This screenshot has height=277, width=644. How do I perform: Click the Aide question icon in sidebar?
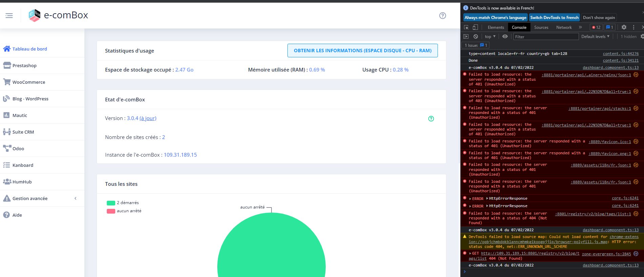pos(6,215)
